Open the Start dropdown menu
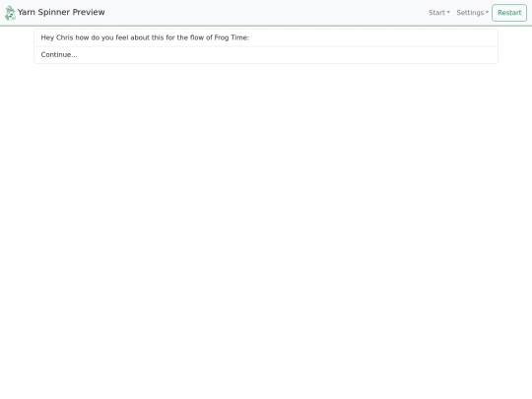The width and height of the screenshot is (532, 399). tap(439, 13)
